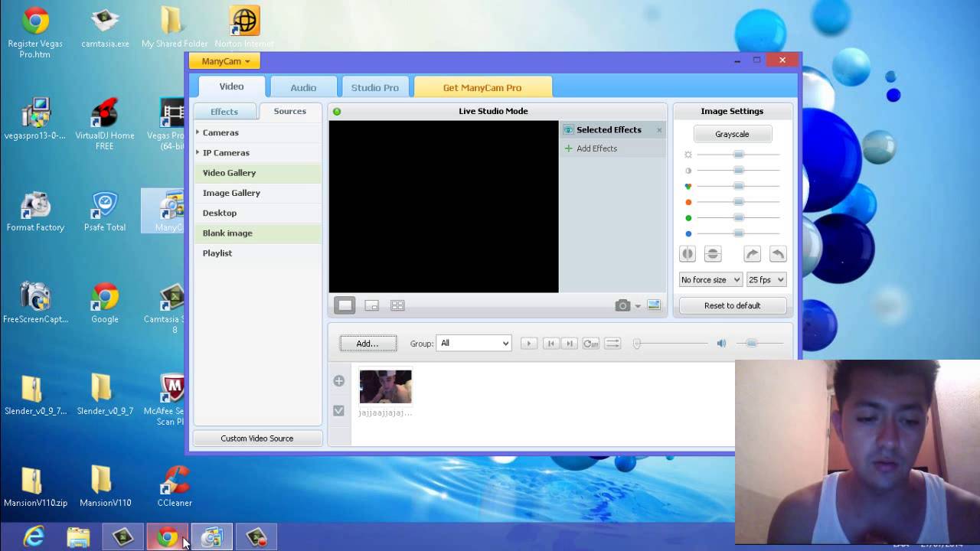Open the CCleaner desktop shortcut
The width and height of the screenshot is (980, 551).
click(x=175, y=487)
